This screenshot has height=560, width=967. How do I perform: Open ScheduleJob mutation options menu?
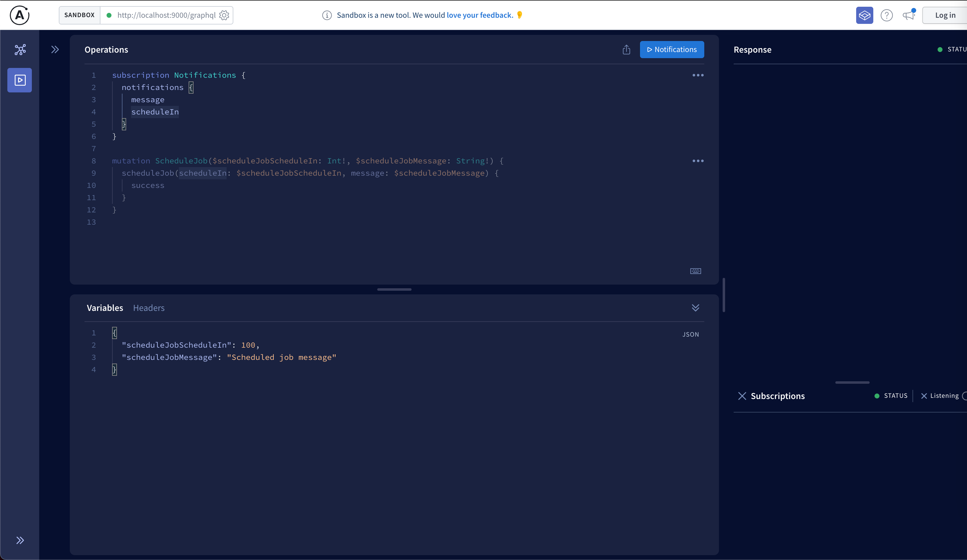click(698, 161)
